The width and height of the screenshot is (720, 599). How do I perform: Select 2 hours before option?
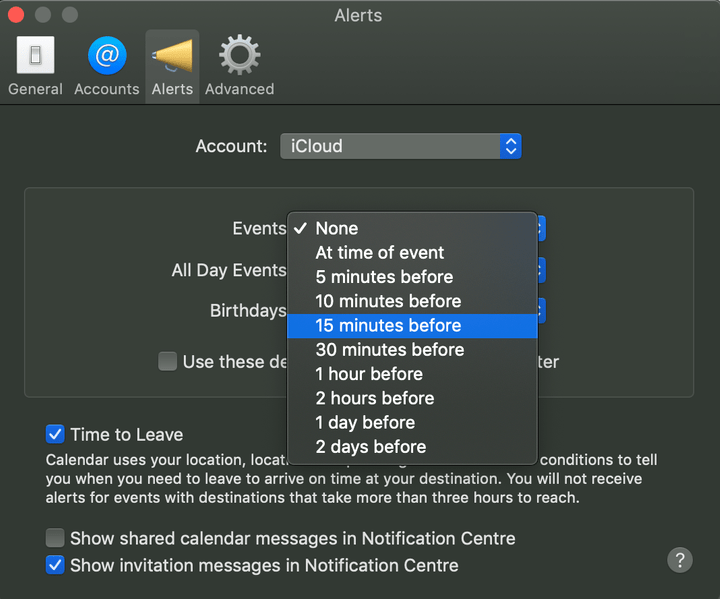(412, 398)
